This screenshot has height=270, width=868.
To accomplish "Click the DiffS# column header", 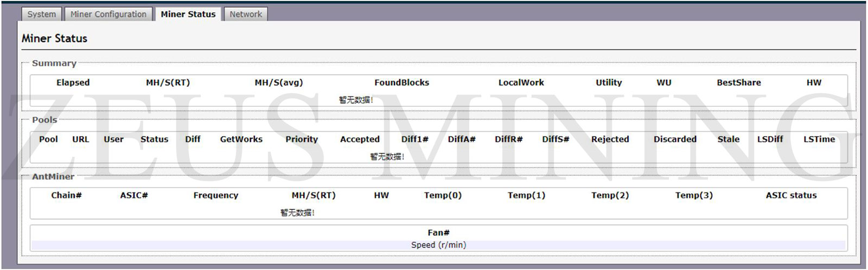I will click(x=556, y=139).
